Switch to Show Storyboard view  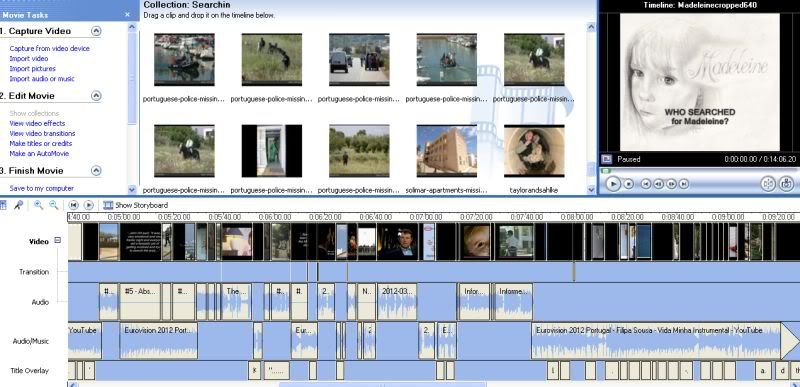click(136, 205)
